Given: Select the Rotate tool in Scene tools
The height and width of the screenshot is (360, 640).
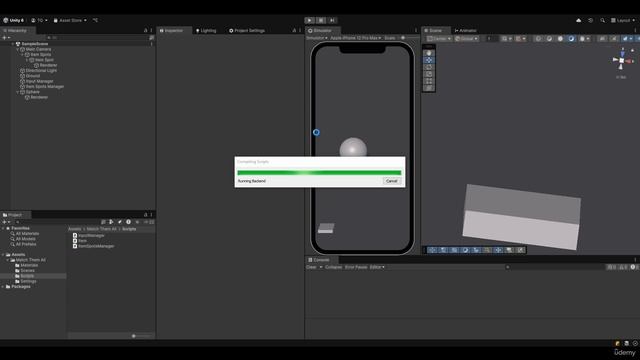Looking at the screenshot, I should (x=429, y=67).
